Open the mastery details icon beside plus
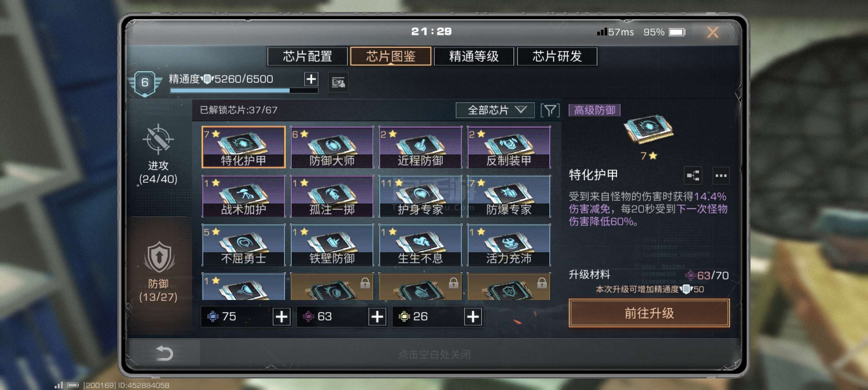Image resolution: width=868 pixels, height=390 pixels. click(338, 82)
